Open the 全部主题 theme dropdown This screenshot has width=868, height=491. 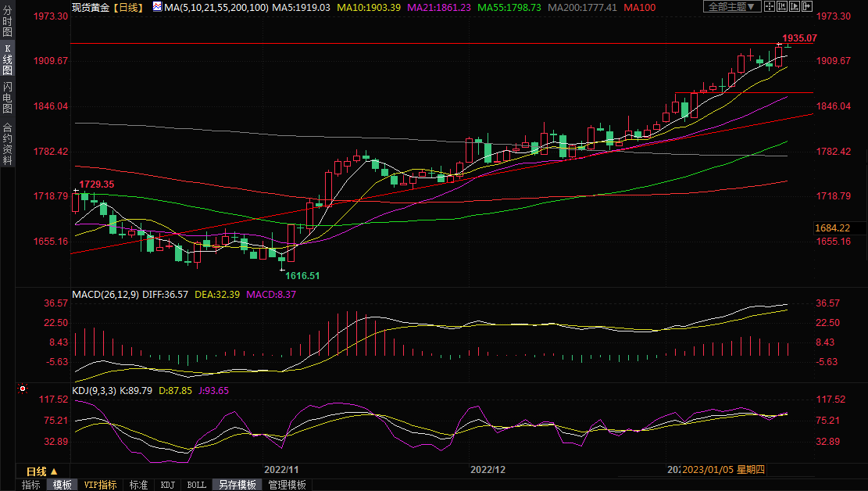(731, 7)
